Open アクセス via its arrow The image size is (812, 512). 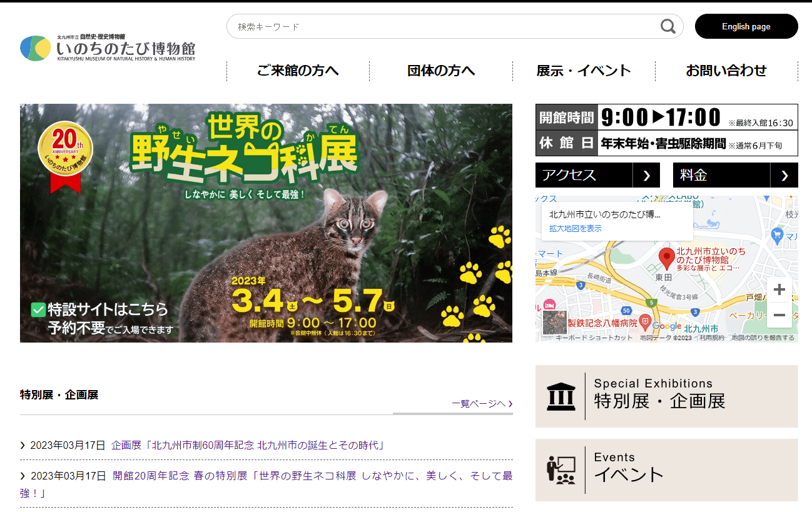646,176
